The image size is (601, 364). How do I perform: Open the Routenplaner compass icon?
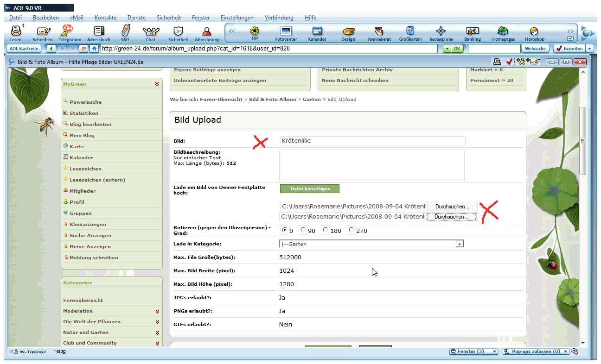(441, 32)
